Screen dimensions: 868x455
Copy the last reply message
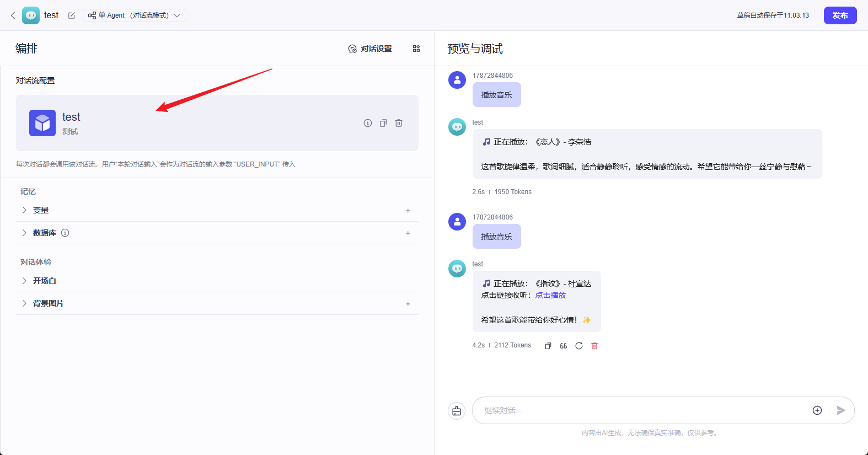point(548,346)
